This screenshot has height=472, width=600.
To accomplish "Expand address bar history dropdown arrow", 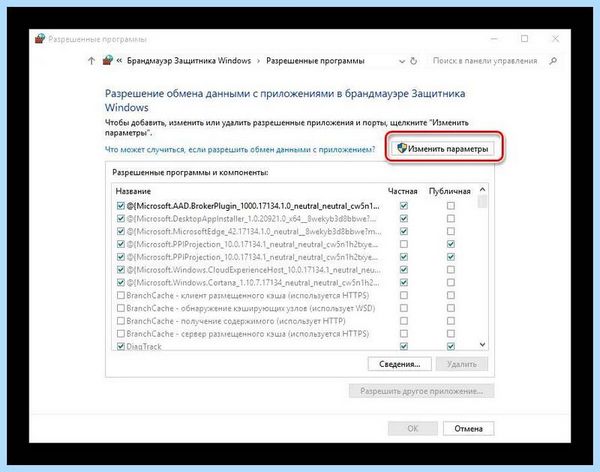I will (402, 61).
